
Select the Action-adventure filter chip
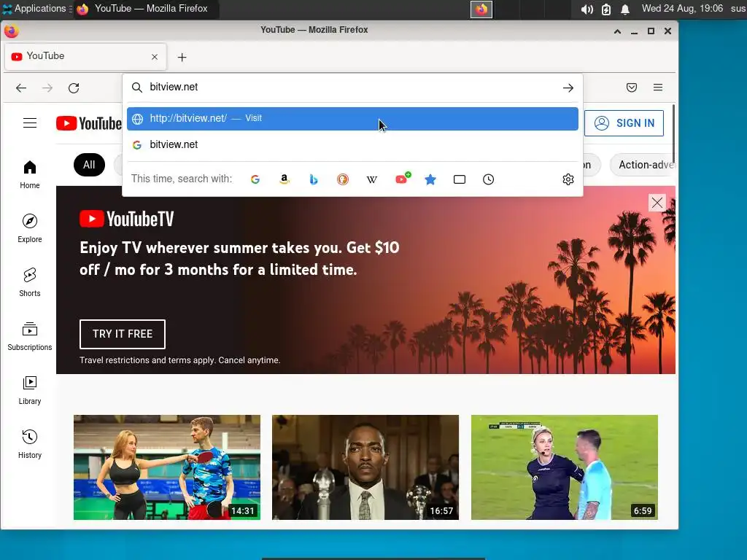(643, 165)
